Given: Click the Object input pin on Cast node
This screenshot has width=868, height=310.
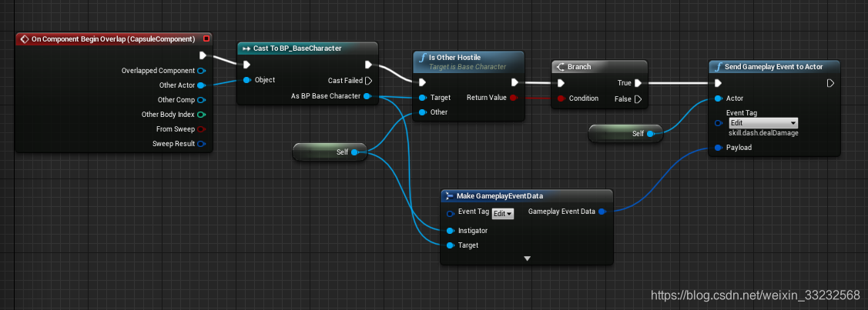Looking at the screenshot, I should pyautogui.click(x=247, y=80).
